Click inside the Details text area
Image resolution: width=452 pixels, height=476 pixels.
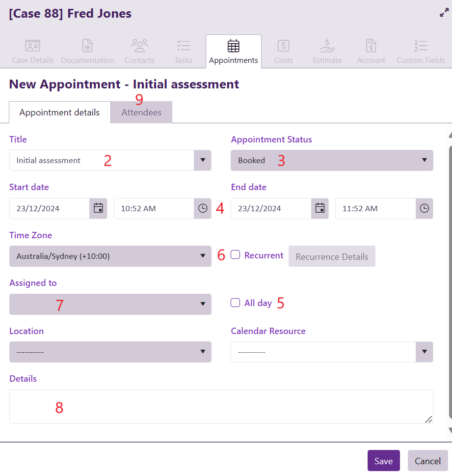(x=221, y=407)
